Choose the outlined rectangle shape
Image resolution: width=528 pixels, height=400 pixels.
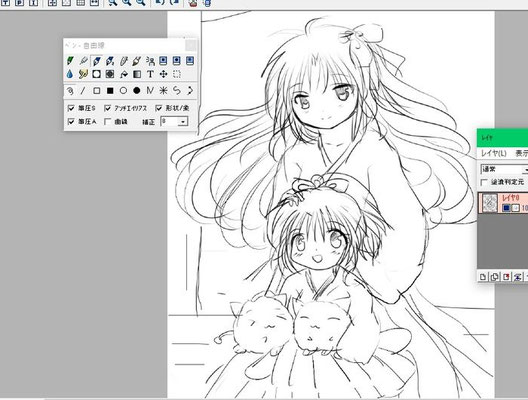point(97,91)
